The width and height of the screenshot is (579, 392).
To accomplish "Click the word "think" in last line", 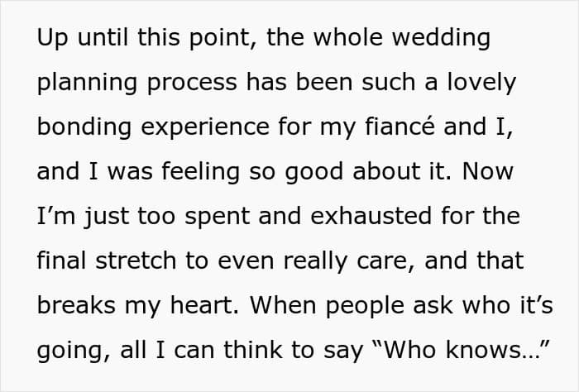I will (x=253, y=349).
